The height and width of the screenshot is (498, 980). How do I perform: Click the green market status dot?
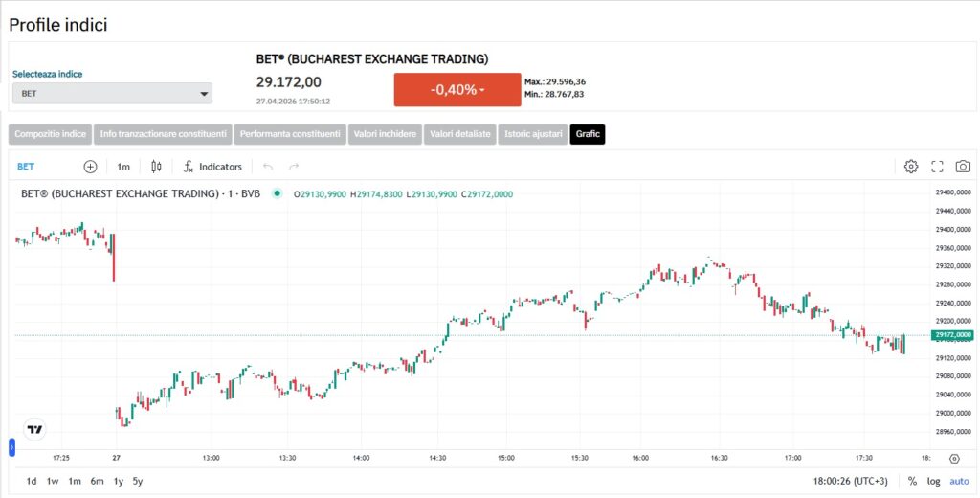coord(277,193)
